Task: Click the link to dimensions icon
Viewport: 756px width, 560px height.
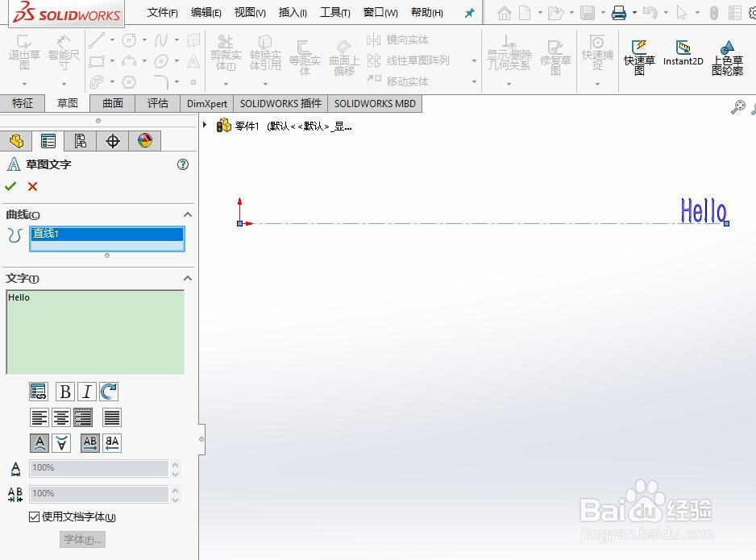Action: click(38, 392)
